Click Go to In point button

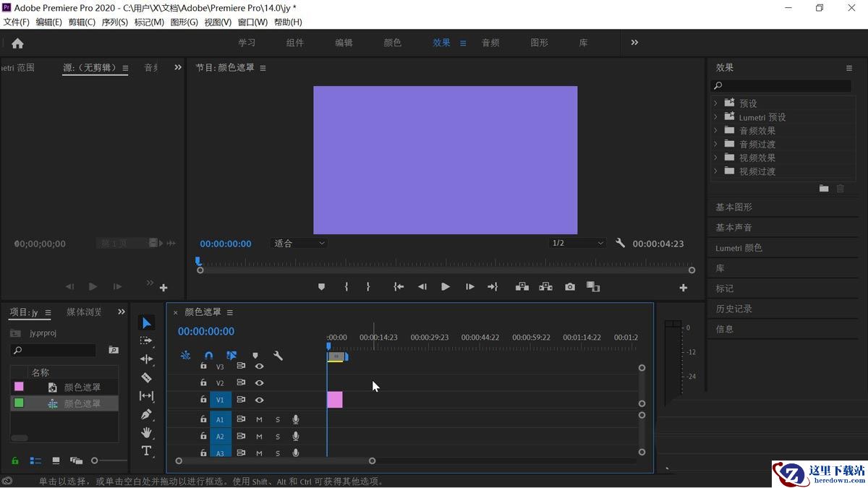pyautogui.click(x=398, y=287)
